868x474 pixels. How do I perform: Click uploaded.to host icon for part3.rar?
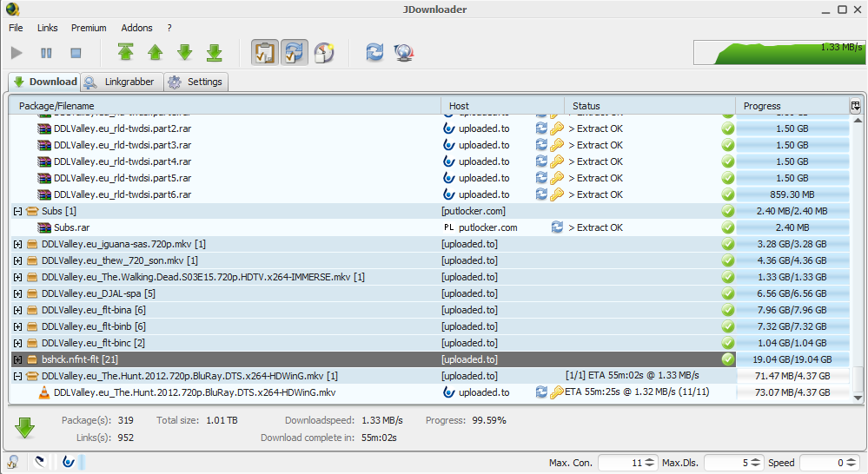point(449,145)
